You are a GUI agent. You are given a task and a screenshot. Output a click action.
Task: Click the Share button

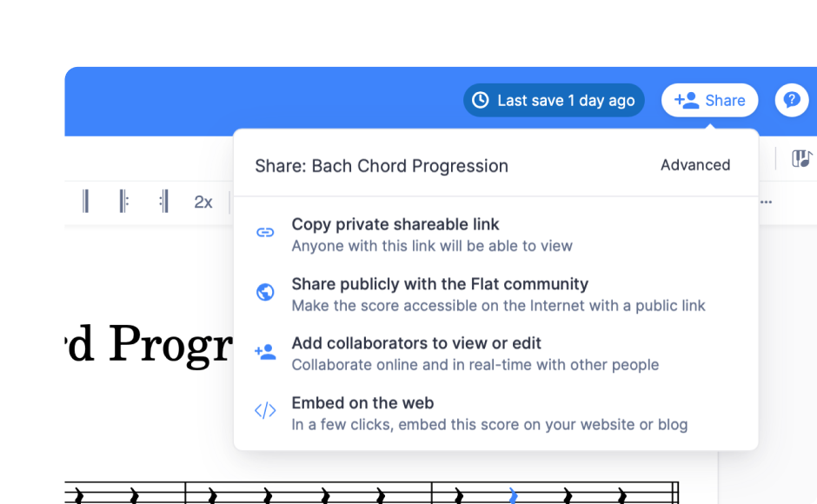[x=710, y=100]
